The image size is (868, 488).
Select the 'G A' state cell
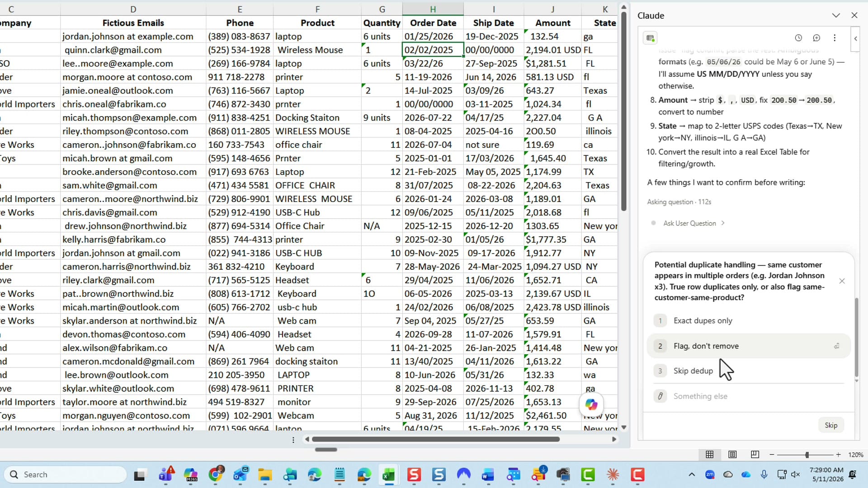tap(599, 118)
